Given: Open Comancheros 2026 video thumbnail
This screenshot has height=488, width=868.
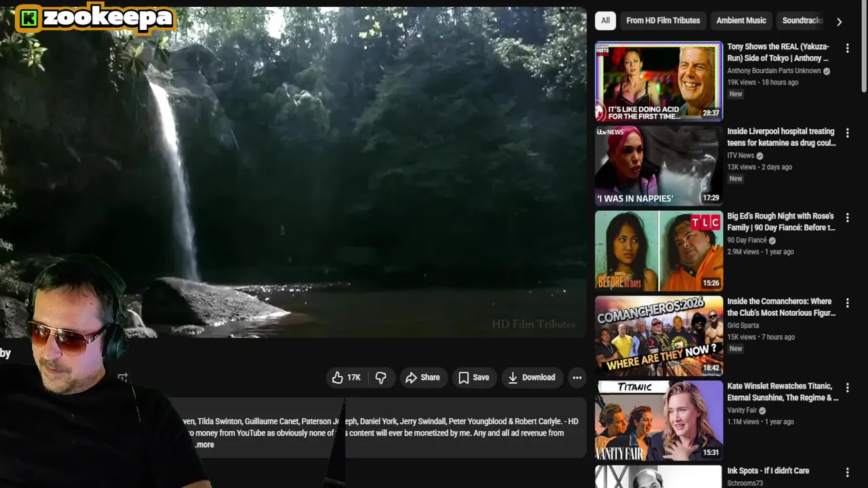Looking at the screenshot, I should click(658, 335).
